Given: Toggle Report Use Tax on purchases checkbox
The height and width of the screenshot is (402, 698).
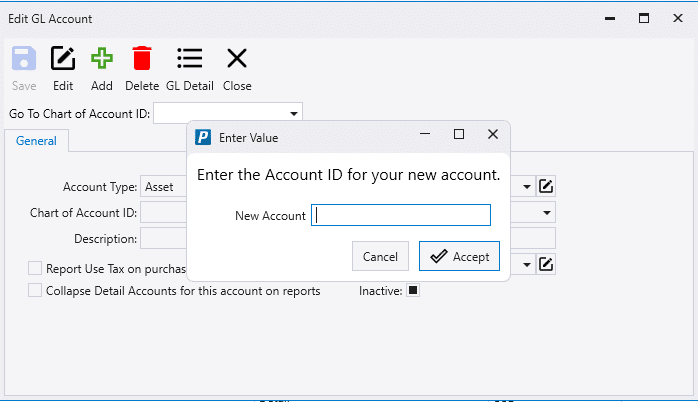Looking at the screenshot, I should click(x=35, y=268).
